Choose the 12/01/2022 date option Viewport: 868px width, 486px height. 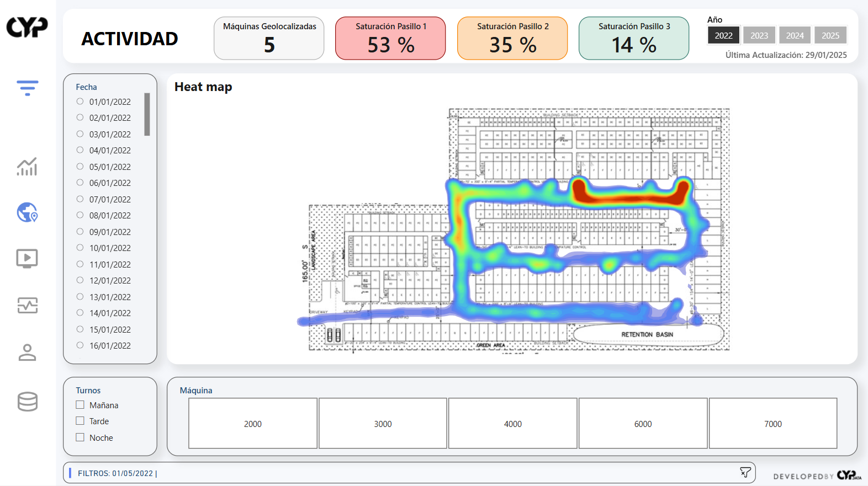pos(80,280)
